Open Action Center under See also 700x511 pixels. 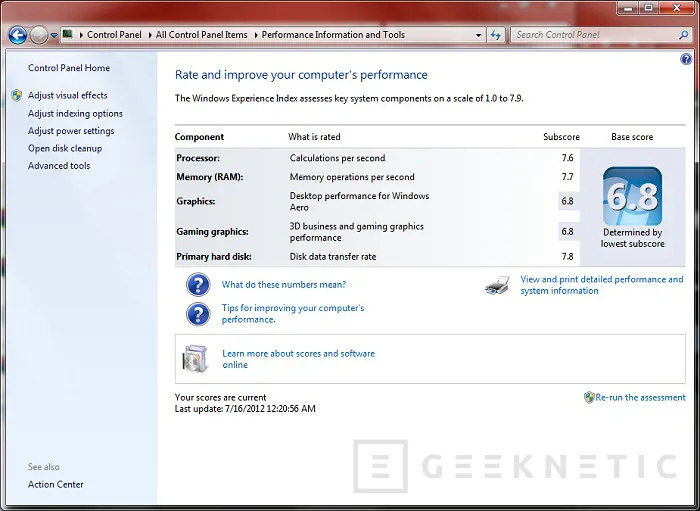(x=55, y=484)
